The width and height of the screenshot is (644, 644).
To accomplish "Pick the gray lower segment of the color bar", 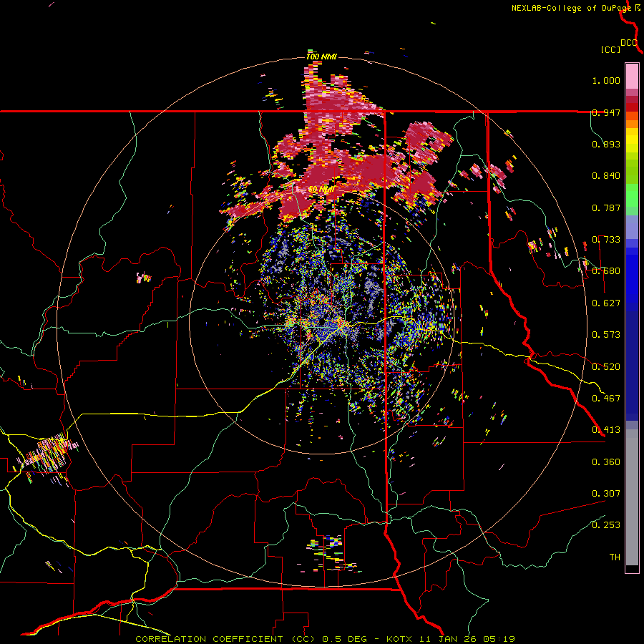I will click(632, 497).
